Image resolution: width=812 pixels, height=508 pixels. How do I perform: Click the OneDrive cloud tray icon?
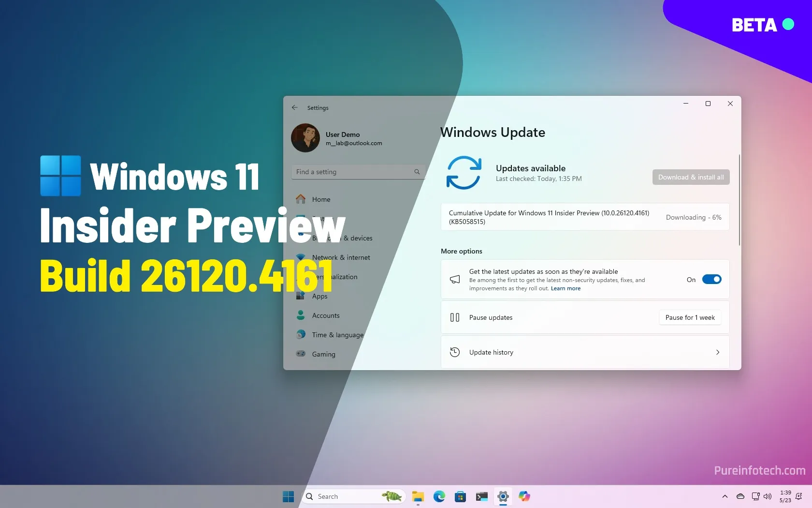click(x=740, y=496)
